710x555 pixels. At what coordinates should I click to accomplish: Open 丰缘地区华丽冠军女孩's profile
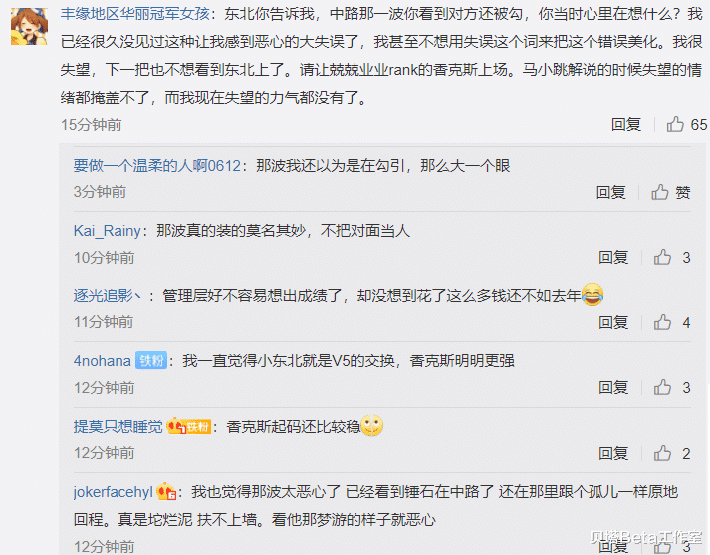pyautogui.click(x=135, y=14)
